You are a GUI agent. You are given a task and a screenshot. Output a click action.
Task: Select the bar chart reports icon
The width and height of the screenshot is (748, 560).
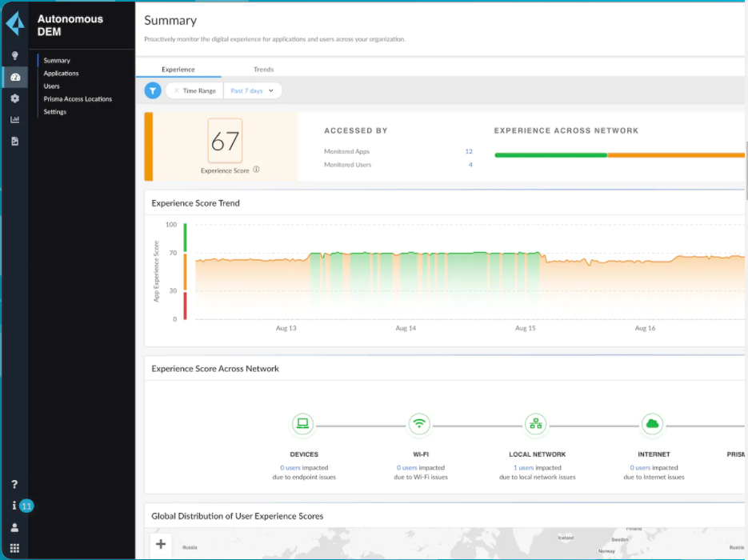[x=14, y=119]
